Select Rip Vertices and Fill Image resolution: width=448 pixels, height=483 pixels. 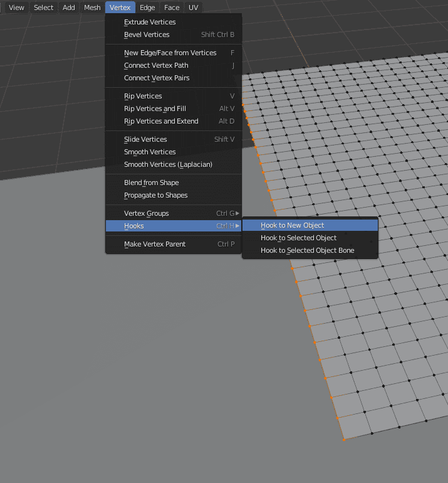155,109
